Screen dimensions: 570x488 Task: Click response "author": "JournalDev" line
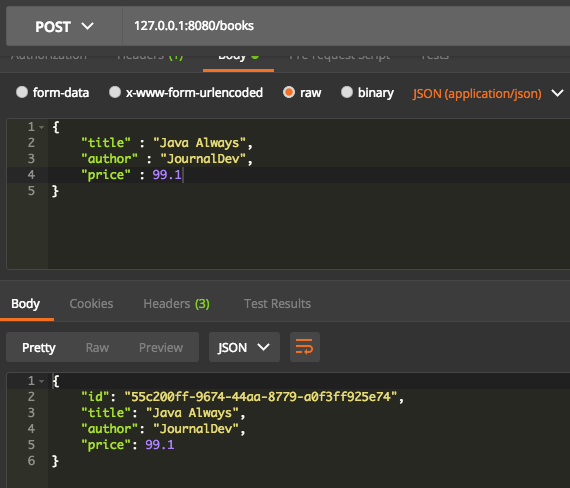click(163, 429)
